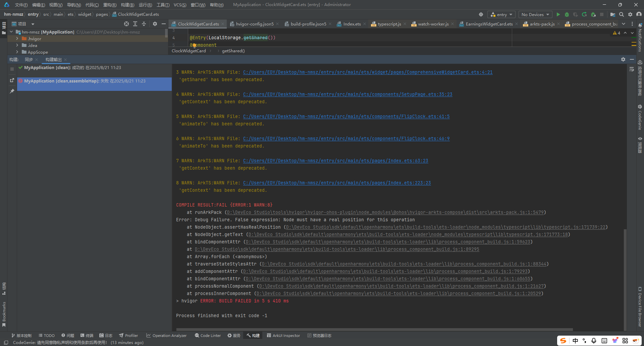
Task: Expand the .hvigor folder
Action: (17, 39)
